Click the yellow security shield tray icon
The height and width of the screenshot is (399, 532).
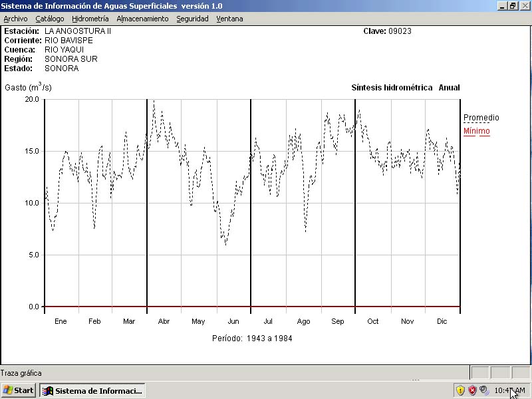click(460, 390)
